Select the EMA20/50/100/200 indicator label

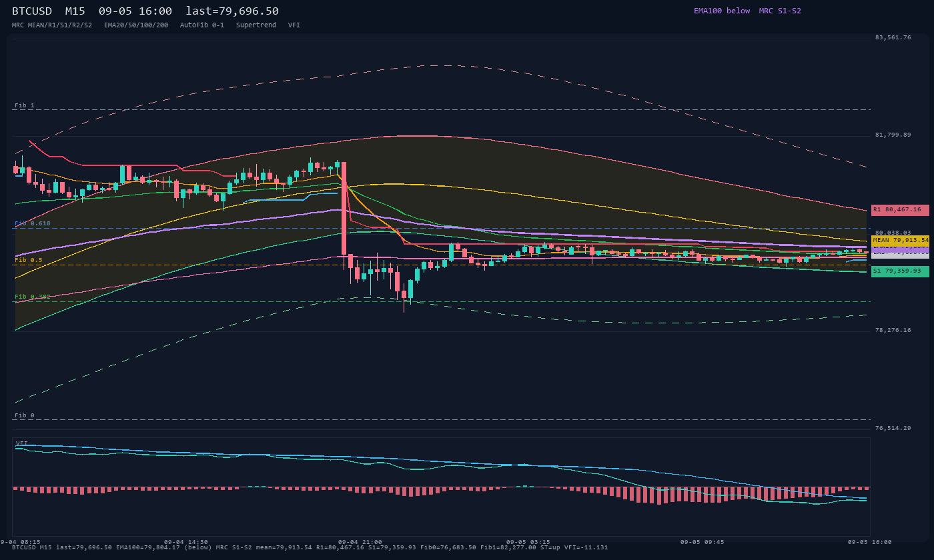(136, 25)
